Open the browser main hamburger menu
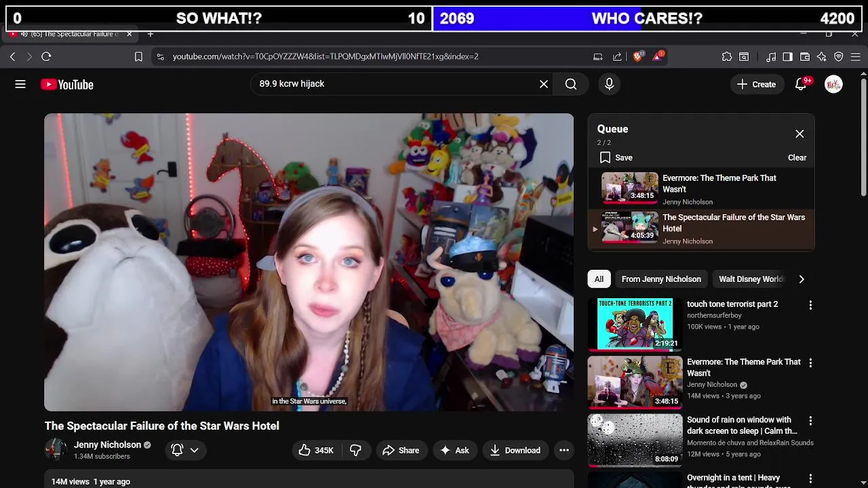The image size is (868, 488). (x=856, y=57)
